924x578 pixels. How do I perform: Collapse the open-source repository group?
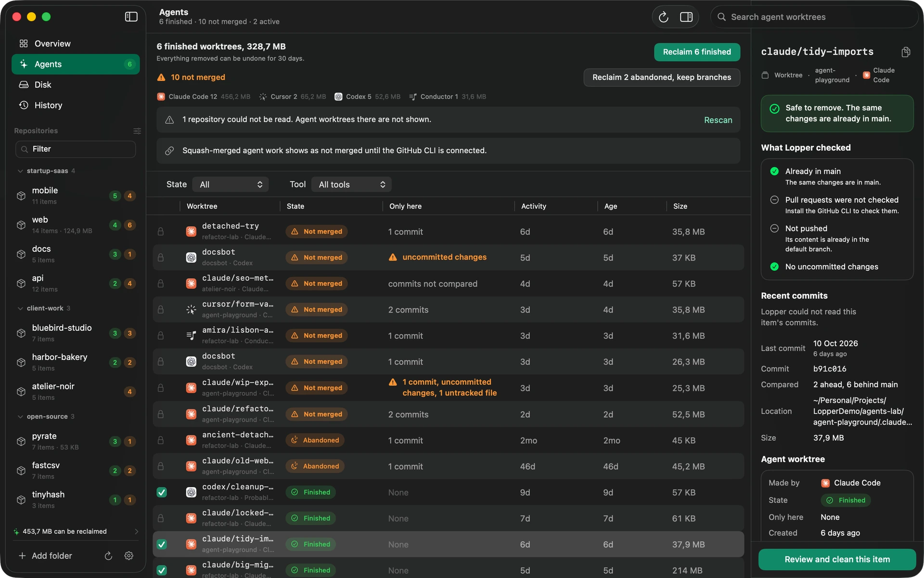click(20, 417)
